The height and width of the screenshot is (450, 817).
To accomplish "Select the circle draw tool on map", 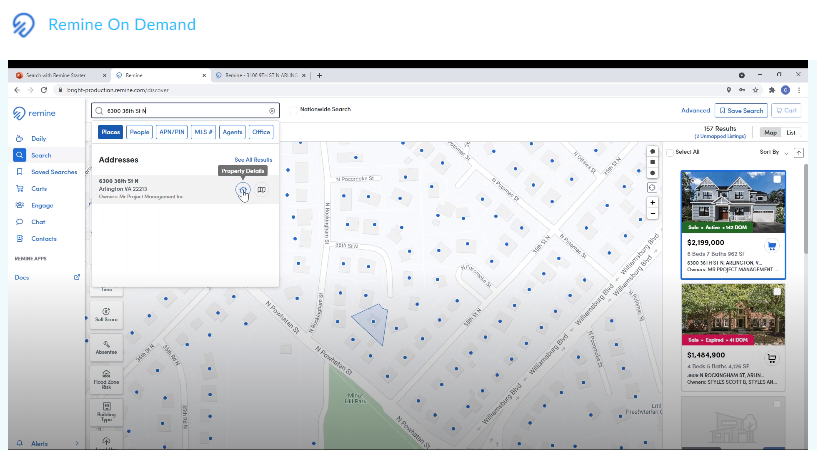I will point(652,173).
